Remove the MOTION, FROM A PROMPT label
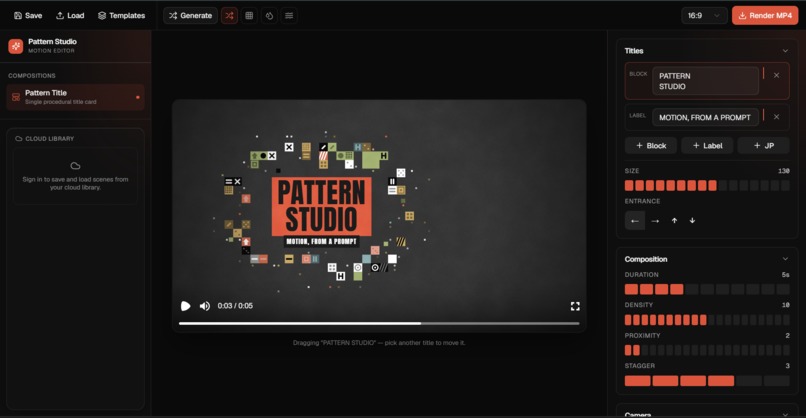 776,117
